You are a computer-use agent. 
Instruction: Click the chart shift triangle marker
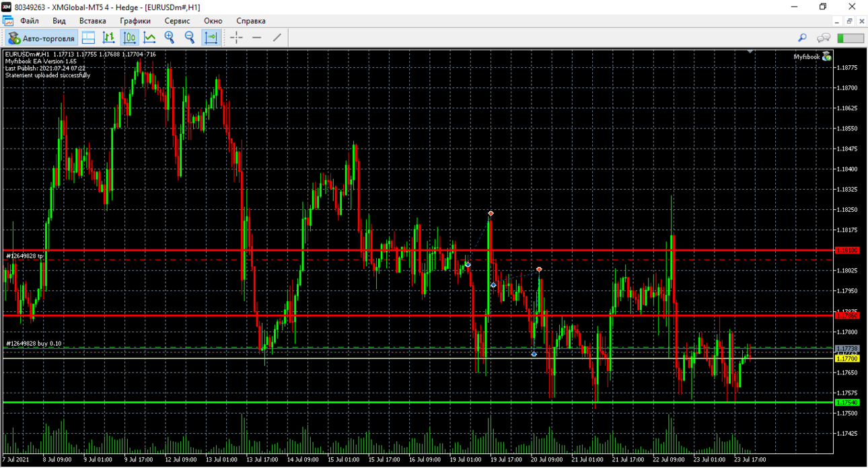[x=750, y=51]
